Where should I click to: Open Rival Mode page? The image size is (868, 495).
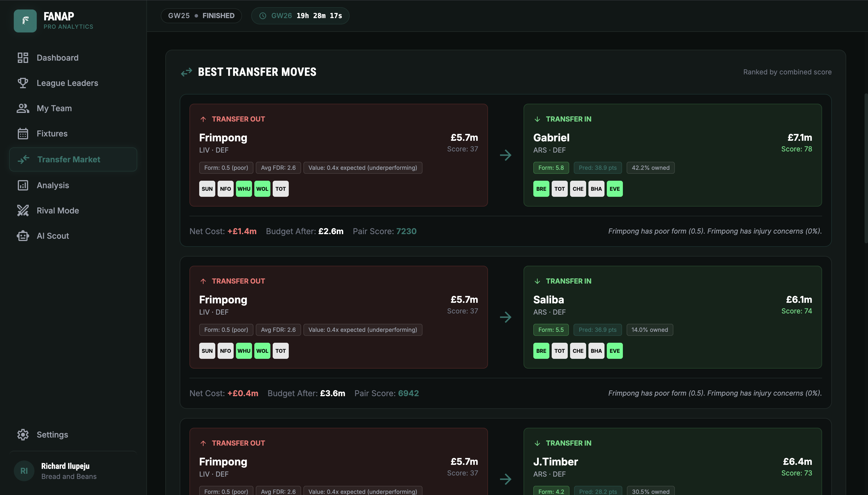click(73, 211)
